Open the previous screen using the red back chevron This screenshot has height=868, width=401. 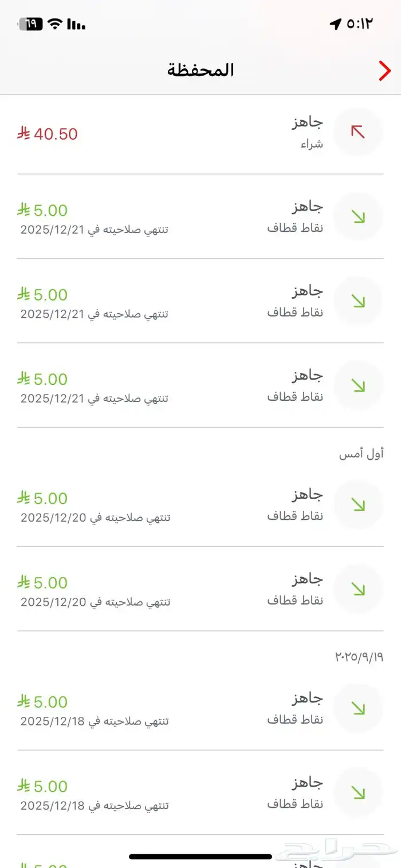pyautogui.click(x=384, y=70)
